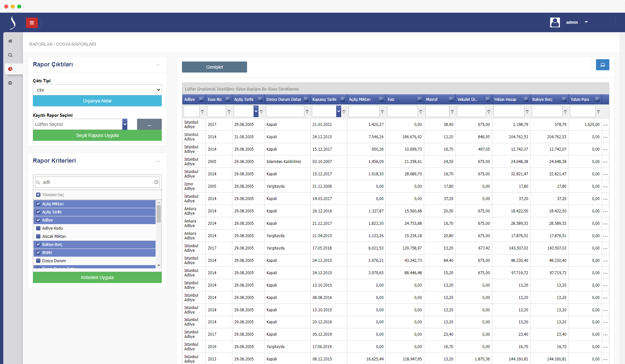625x364 pixels.
Task: Toggle the Tümünü Seç checkbox
Action: click(38, 195)
